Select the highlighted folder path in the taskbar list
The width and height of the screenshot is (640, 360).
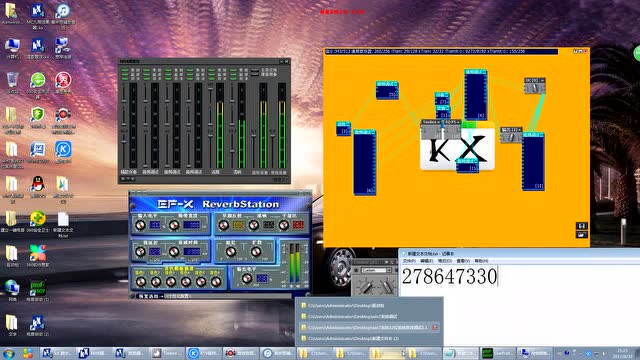[369, 327]
